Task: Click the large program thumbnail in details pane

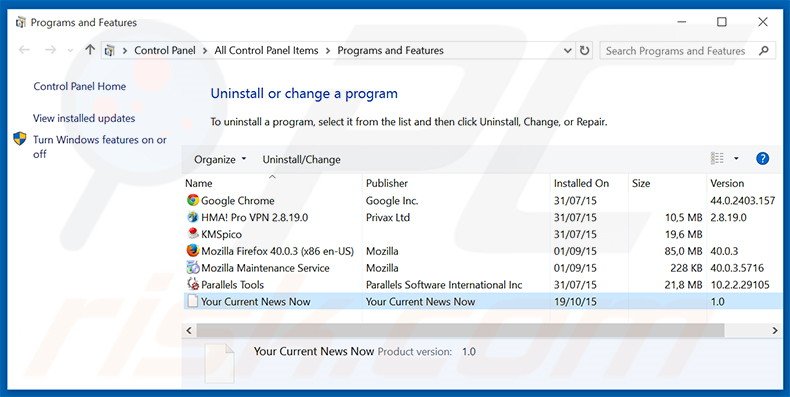Action: tap(219, 363)
